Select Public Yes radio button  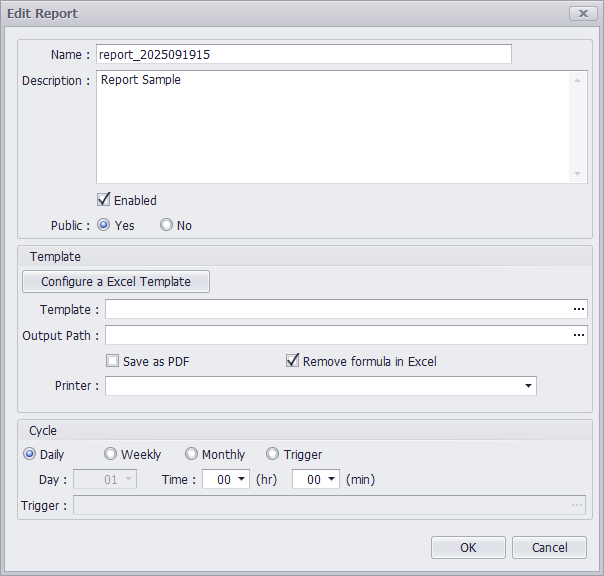(104, 225)
